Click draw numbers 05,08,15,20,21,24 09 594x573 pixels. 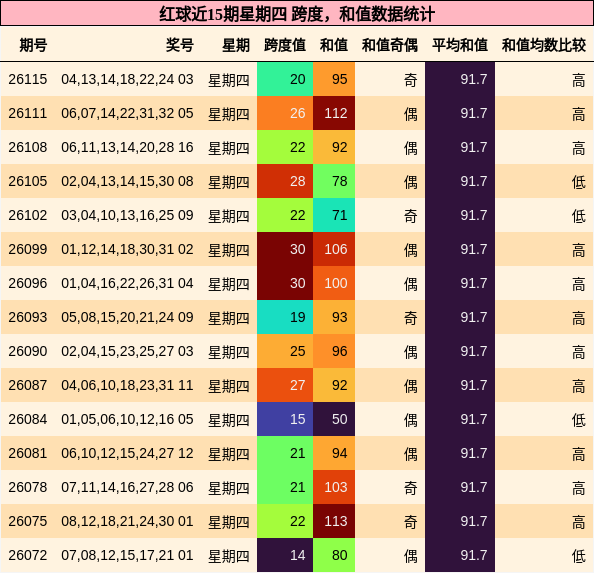click(127, 317)
